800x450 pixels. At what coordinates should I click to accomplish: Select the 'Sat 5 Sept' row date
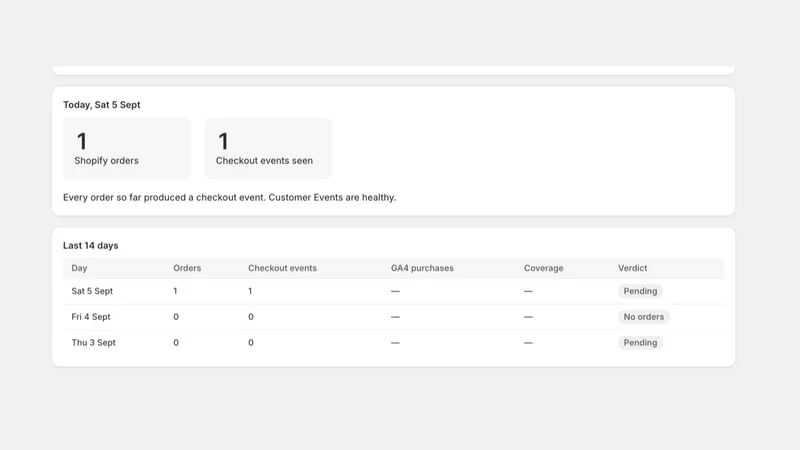[x=92, y=291]
